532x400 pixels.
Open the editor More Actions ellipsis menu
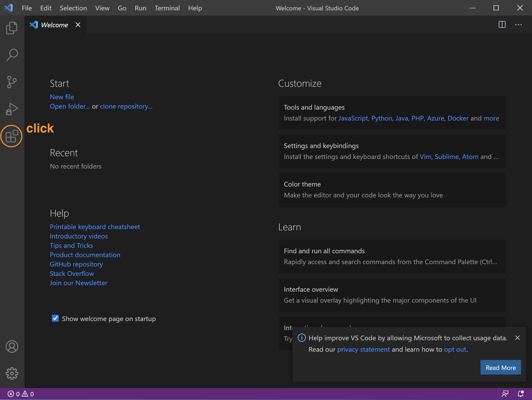pyautogui.click(x=518, y=25)
